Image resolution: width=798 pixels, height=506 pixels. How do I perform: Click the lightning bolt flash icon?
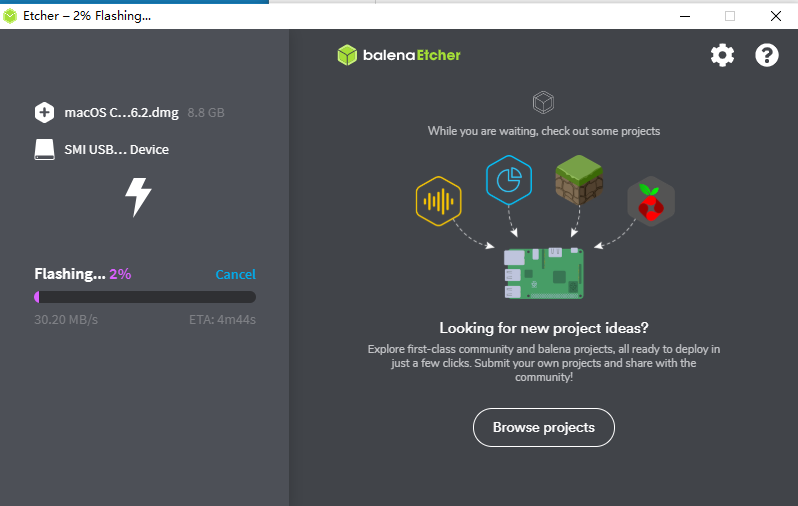[138, 197]
